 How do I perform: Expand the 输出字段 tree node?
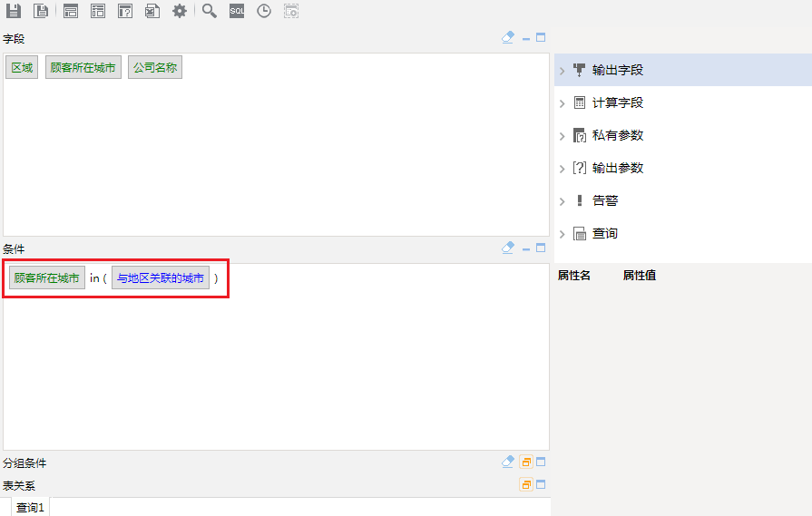coord(563,71)
